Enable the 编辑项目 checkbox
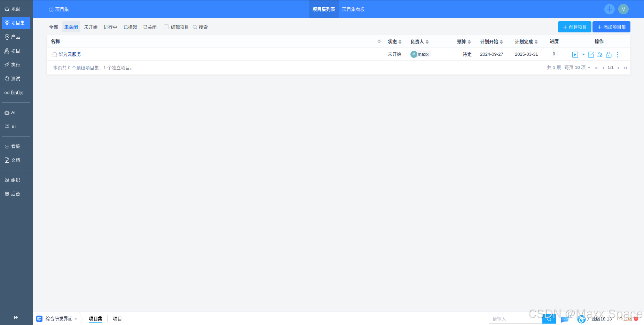Screen dimensions: 644x325 click(166, 27)
